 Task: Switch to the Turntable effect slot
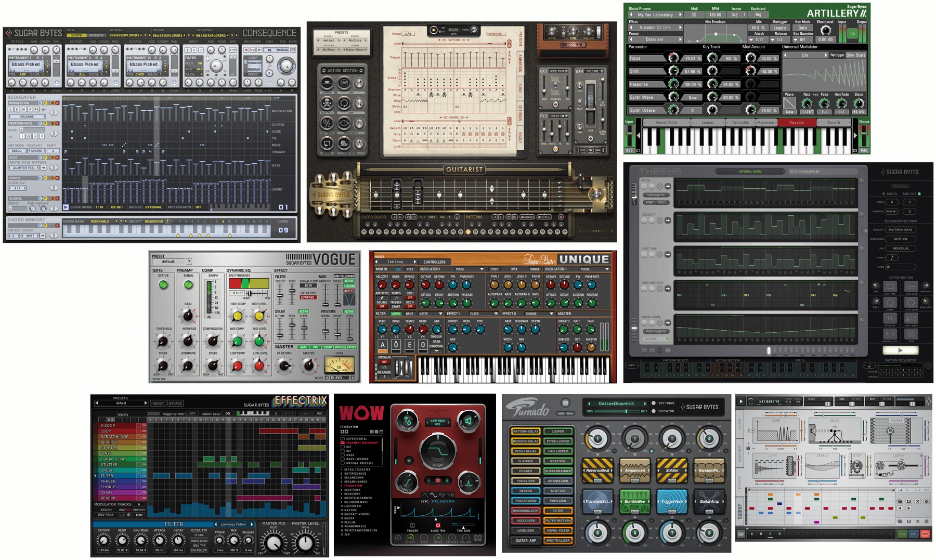tap(740, 123)
